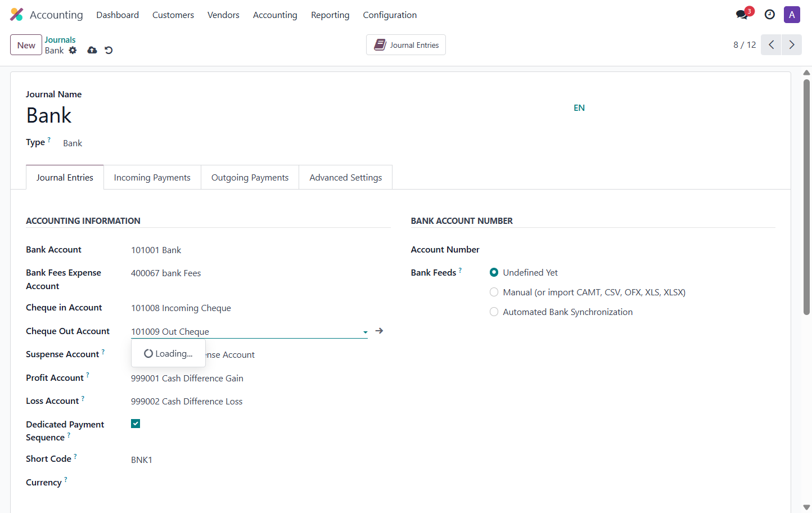812x513 pixels.
Task: Show the Profit Account help question mark
Action: click(x=88, y=375)
